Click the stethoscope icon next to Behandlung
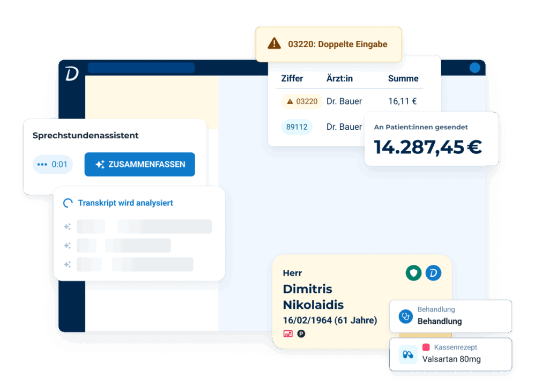Image resolution: width=549 pixels, height=392 pixels. (x=405, y=316)
